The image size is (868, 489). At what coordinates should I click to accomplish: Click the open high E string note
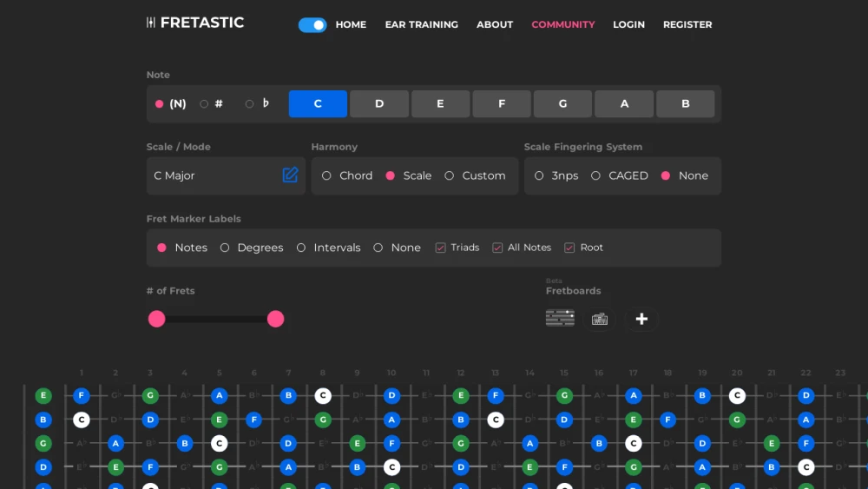click(x=43, y=395)
